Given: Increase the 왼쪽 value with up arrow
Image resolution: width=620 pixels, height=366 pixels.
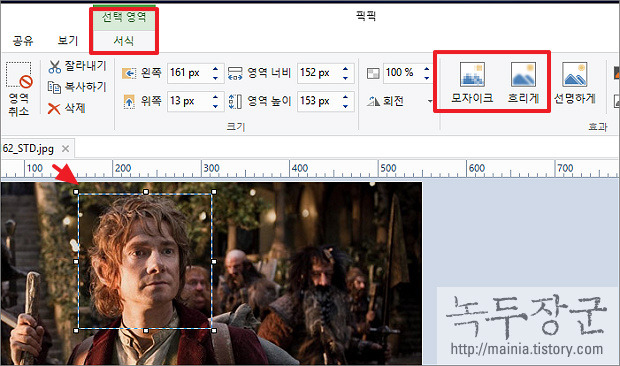Looking at the screenshot, I should click(x=215, y=69).
